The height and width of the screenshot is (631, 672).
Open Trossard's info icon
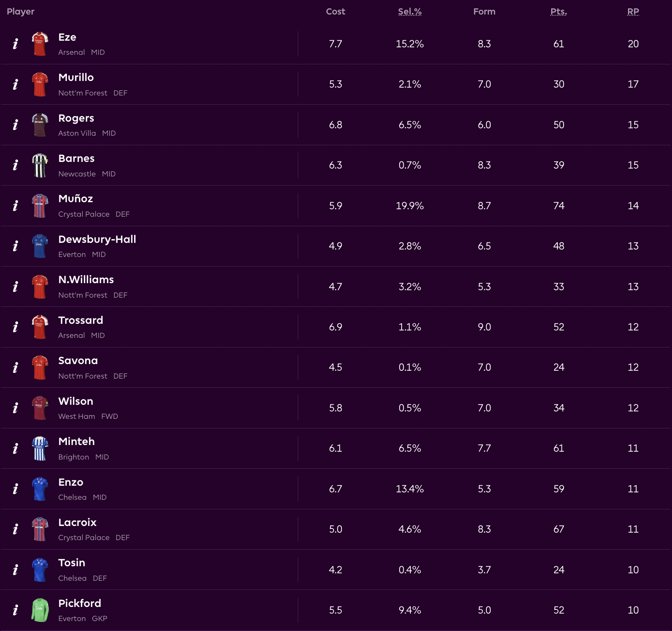point(15,327)
